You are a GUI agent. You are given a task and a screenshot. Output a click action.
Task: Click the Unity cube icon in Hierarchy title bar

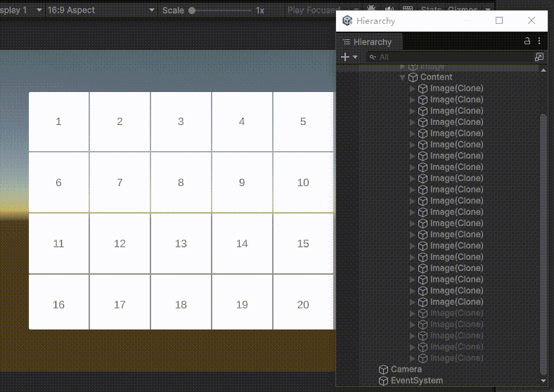click(347, 20)
